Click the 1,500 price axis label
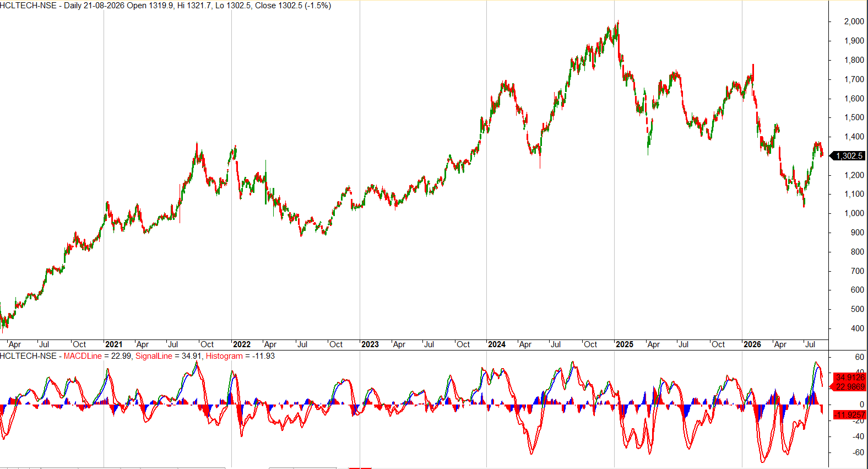 click(854, 117)
